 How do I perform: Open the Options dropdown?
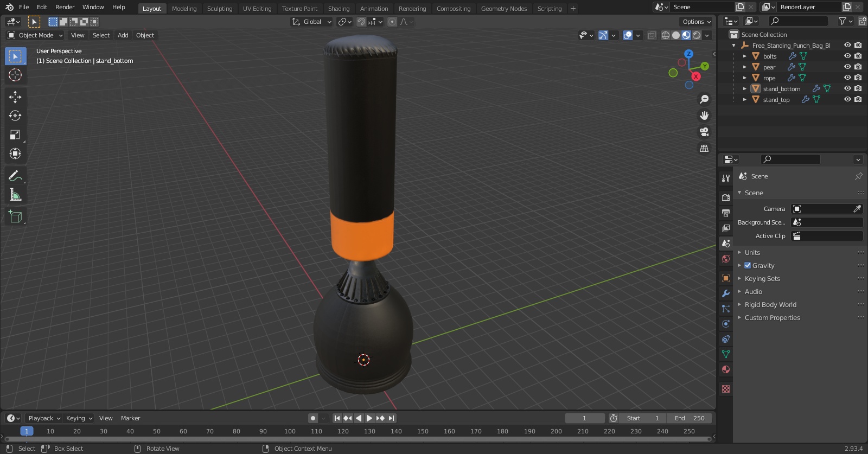pos(696,22)
